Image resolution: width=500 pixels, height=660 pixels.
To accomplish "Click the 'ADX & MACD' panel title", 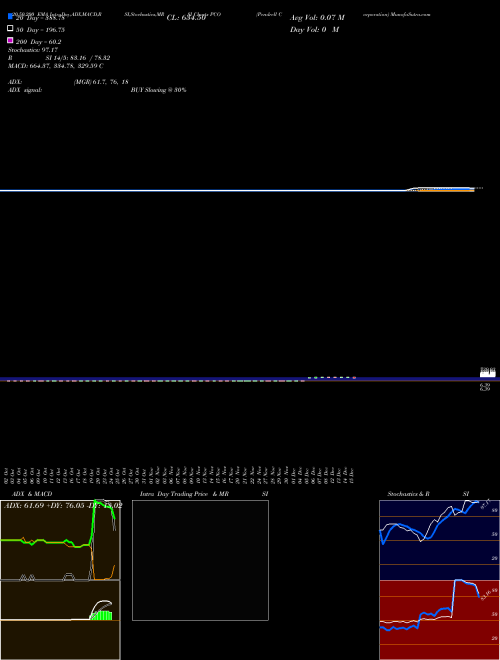I will pos(32,494).
